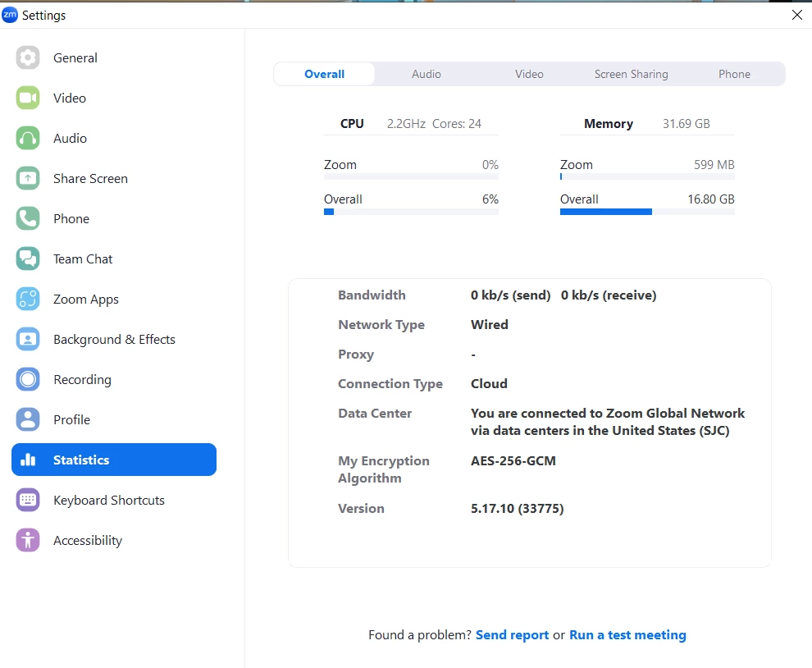Go to Share Screen settings label

90,179
